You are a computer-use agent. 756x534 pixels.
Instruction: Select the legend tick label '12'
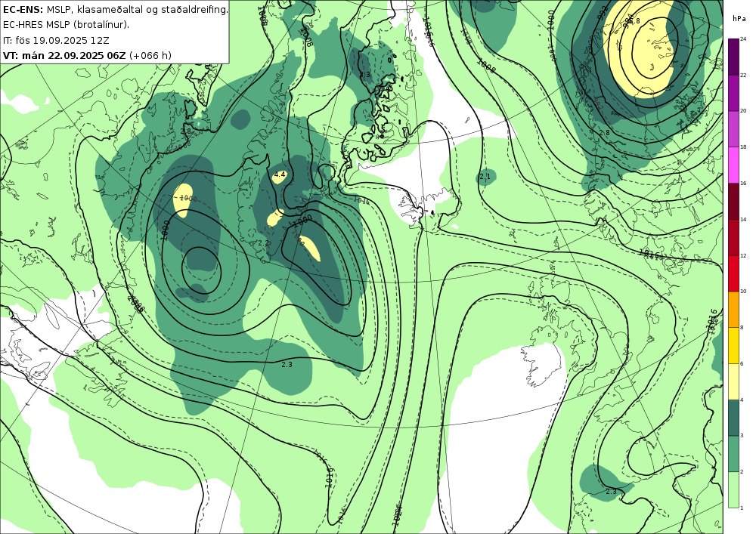click(743, 255)
